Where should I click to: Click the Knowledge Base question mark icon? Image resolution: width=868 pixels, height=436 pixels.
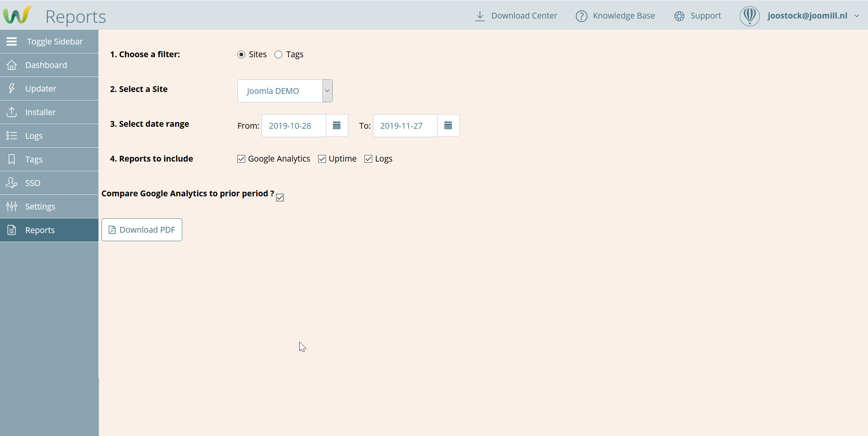[x=581, y=16]
